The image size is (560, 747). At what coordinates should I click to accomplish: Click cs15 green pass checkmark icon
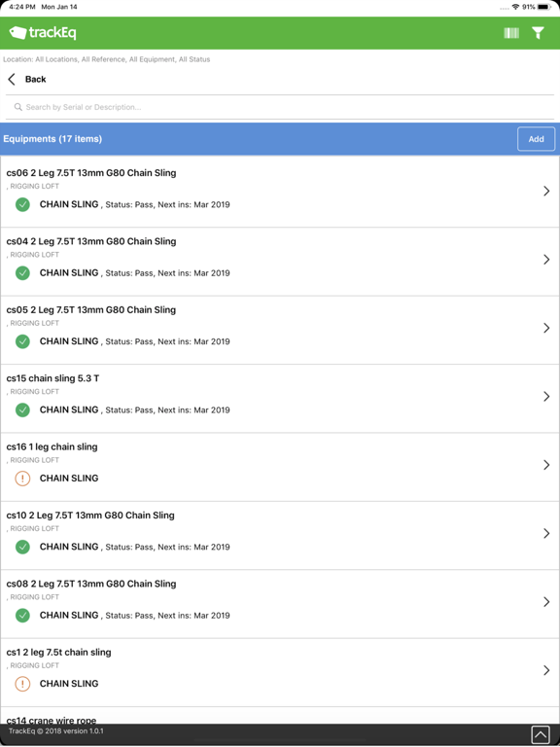click(x=22, y=409)
